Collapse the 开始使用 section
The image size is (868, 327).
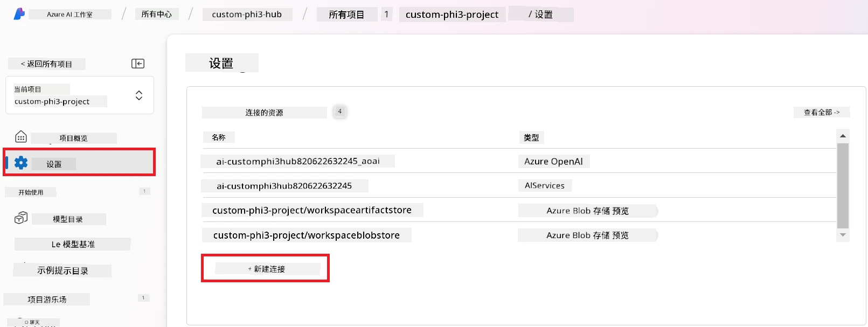pos(144,191)
